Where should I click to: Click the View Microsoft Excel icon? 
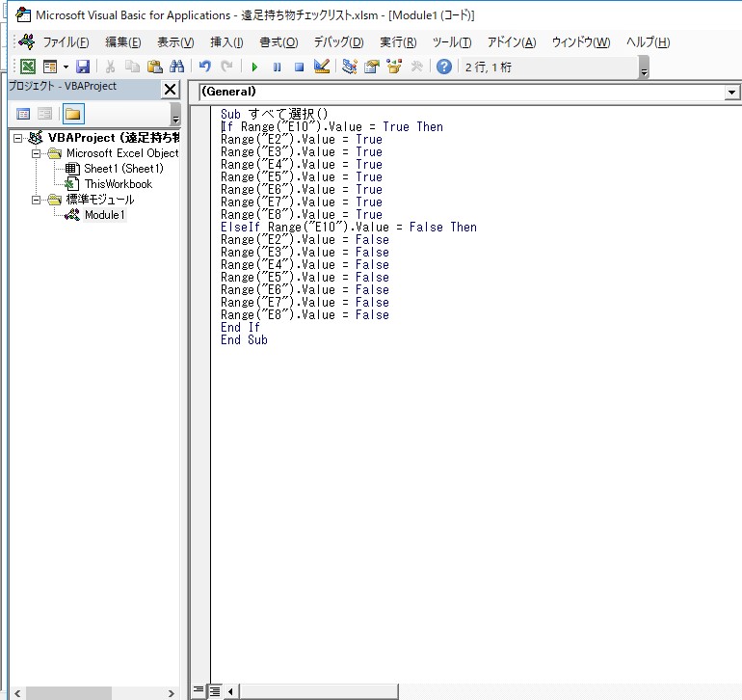[x=27, y=67]
